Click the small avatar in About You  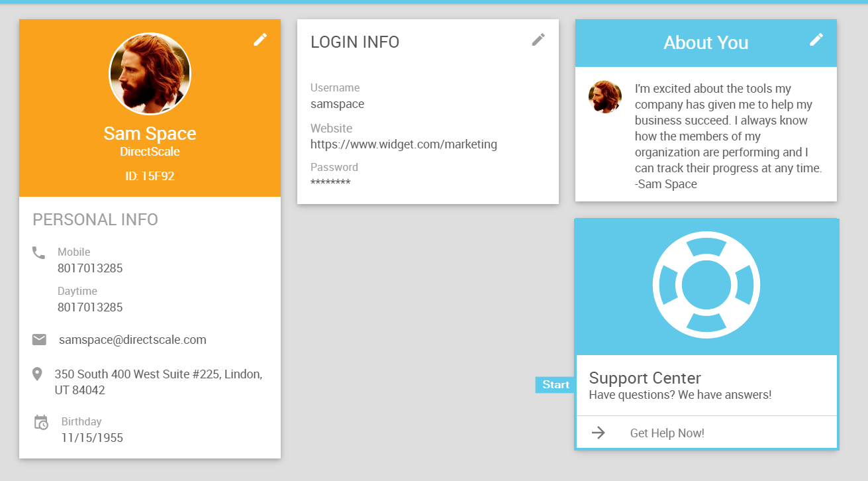tap(604, 97)
